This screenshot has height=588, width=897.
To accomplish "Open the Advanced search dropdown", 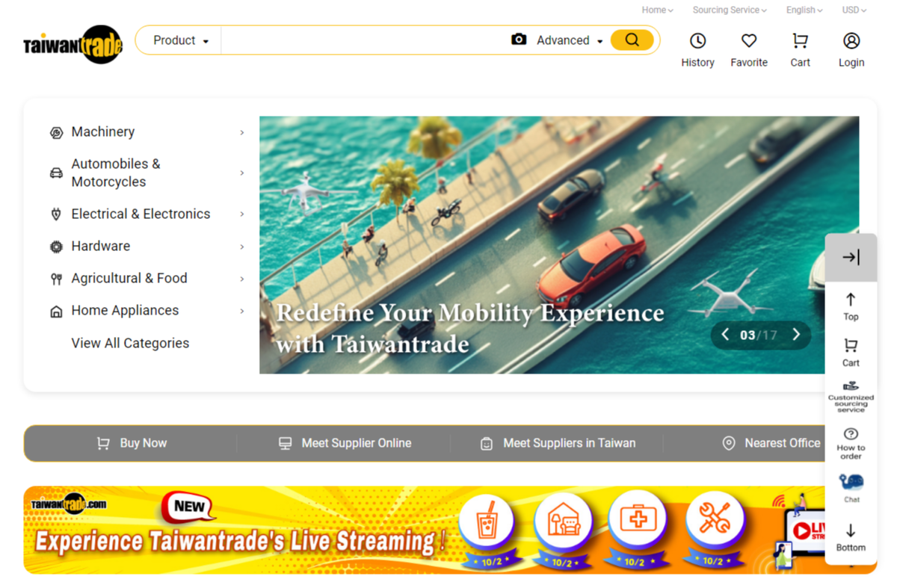I will click(570, 40).
